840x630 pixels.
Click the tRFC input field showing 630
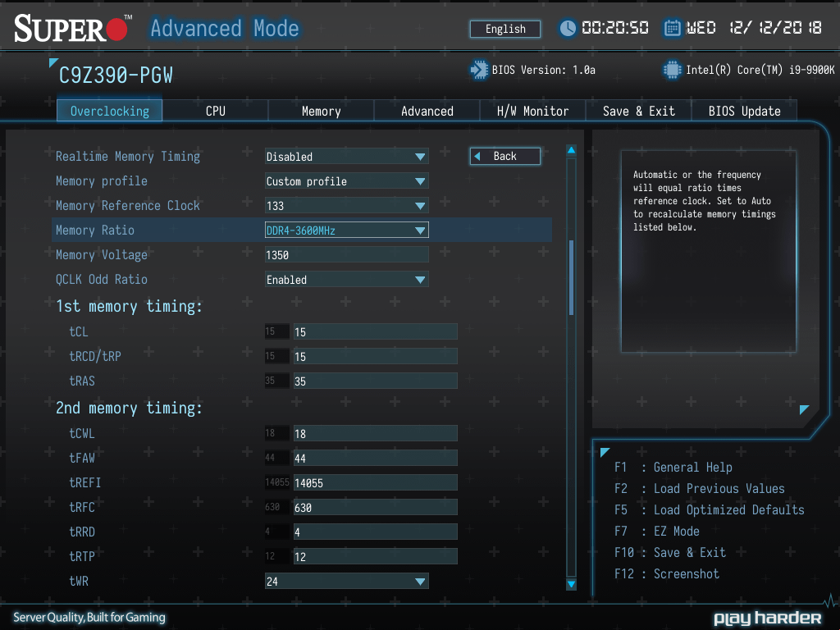[x=375, y=507]
